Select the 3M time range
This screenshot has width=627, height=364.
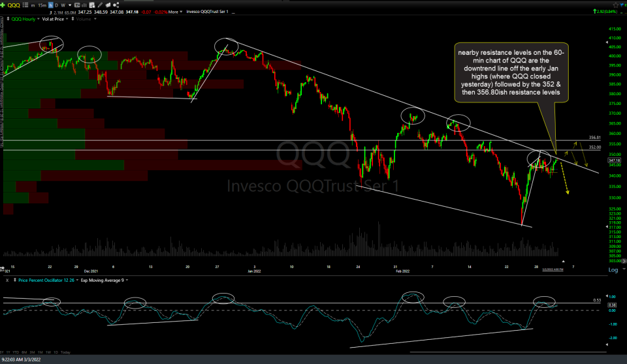tap(33, 352)
